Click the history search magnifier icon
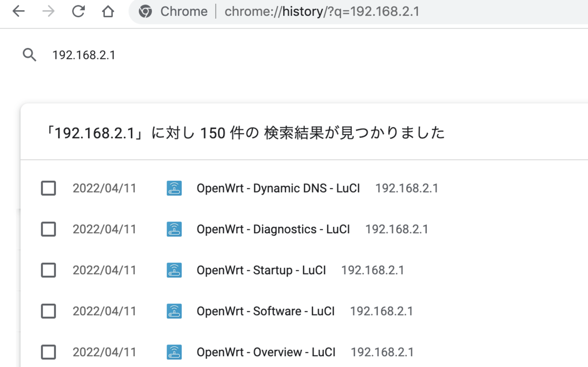The height and width of the screenshot is (367, 588). 30,55
